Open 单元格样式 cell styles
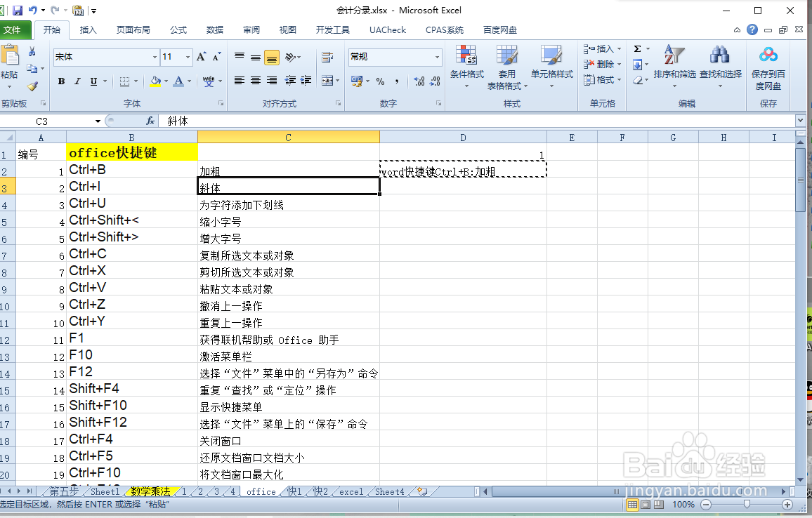Viewport: 812px width, 518px height. tap(551, 67)
